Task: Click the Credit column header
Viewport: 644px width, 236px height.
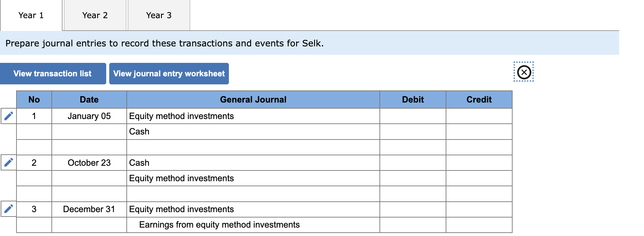Action: coord(479,100)
